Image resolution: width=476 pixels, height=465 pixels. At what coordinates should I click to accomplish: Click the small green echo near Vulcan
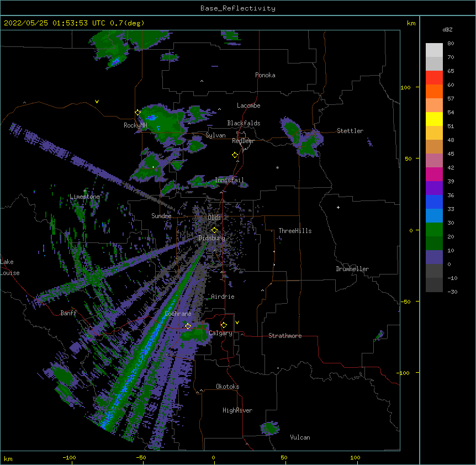point(269,428)
